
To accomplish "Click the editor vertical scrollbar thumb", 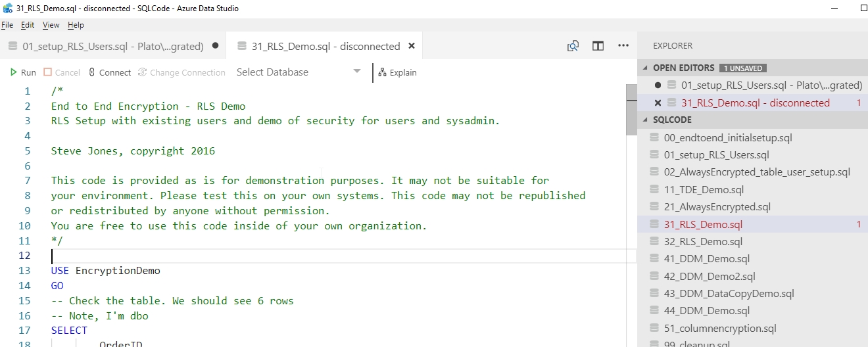I will click(631, 109).
